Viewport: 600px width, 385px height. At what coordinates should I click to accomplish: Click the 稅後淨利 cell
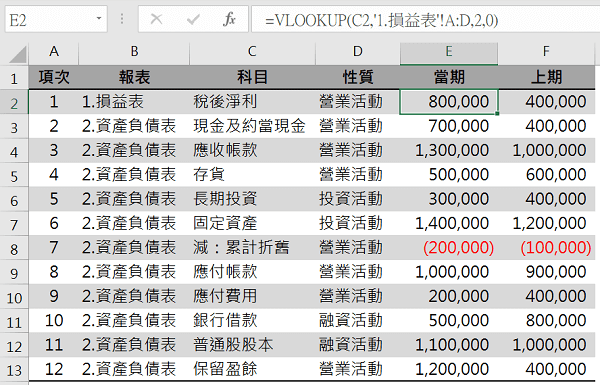click(252, 102)
